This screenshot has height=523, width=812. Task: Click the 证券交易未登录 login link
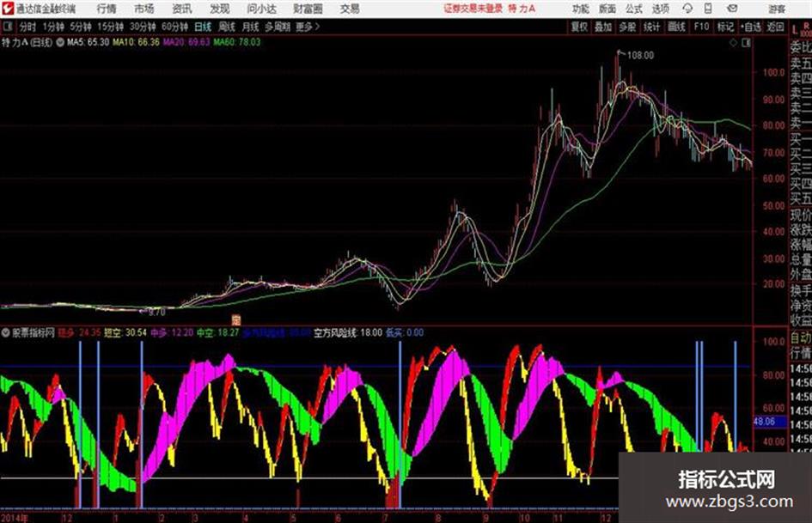coord(473,9)
